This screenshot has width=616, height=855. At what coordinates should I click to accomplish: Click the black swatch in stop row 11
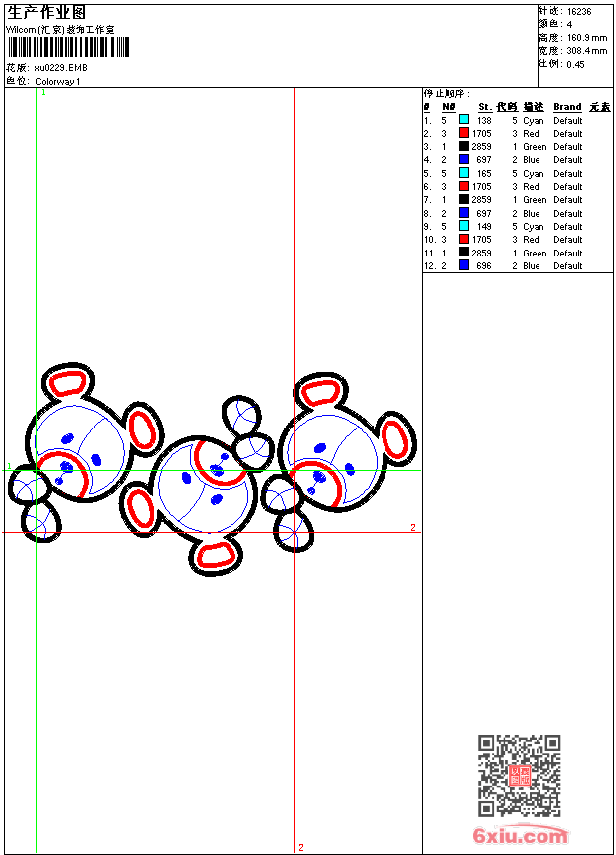tap(463, 252)
